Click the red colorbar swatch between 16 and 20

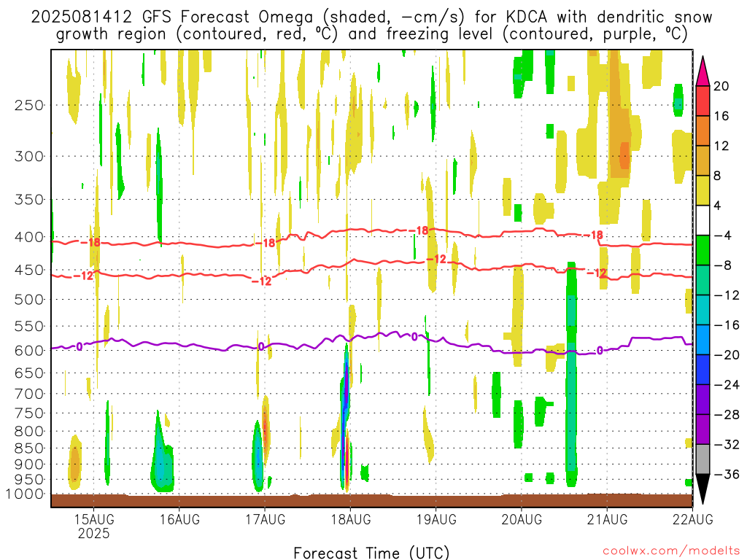[703, 101]
